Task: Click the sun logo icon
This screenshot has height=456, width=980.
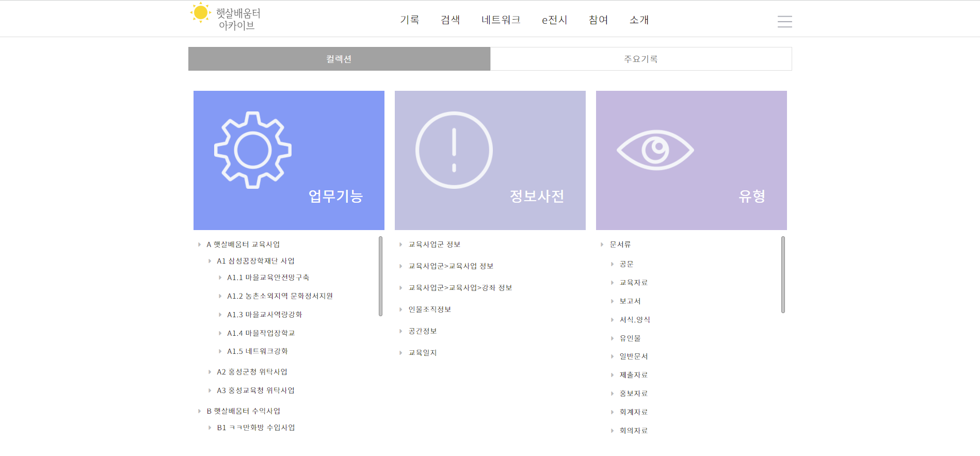Action: 200,13
